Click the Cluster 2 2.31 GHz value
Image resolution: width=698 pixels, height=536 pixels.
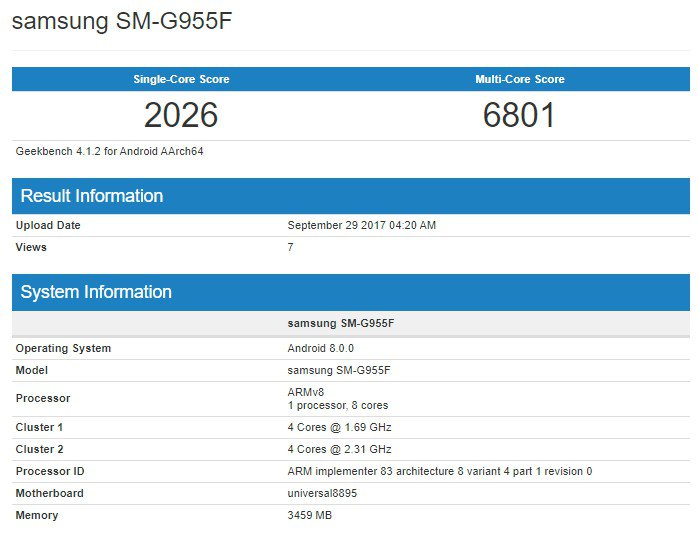[x=339, y=449]
